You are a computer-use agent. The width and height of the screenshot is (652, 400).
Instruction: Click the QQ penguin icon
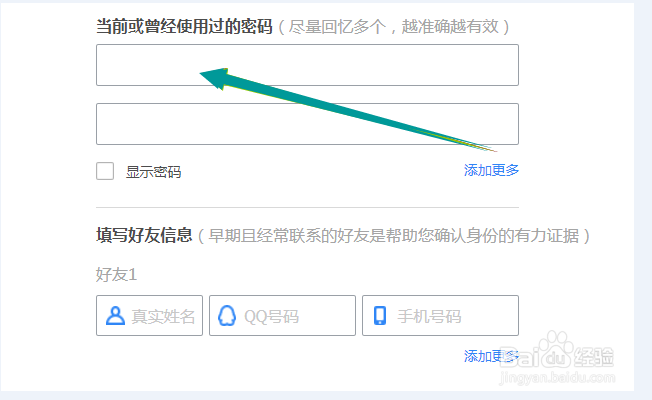pyautogui.click(x=227, y=316)
